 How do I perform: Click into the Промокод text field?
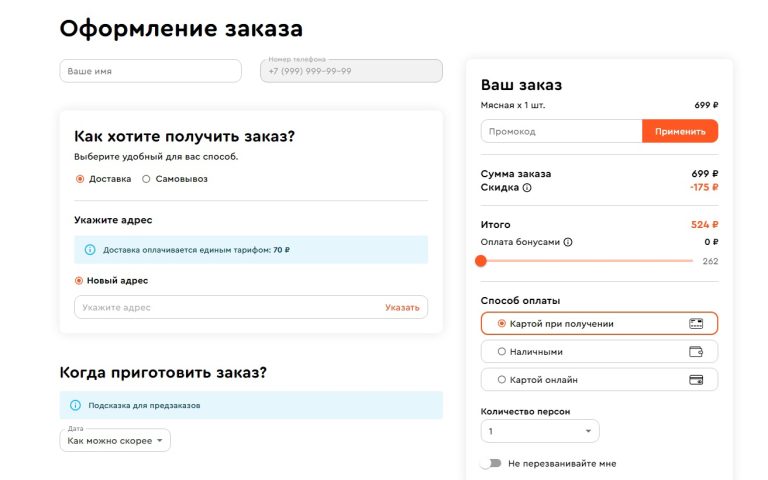point(560,131)
